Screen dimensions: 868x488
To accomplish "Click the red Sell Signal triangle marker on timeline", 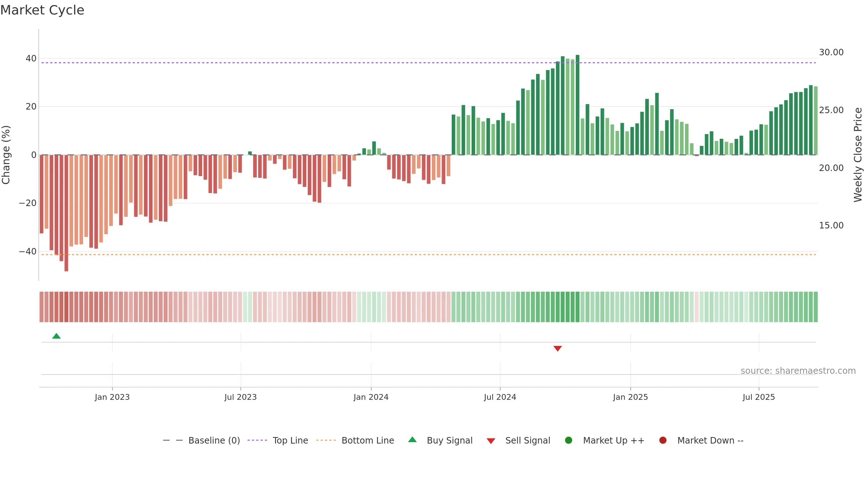I will click(x=558, y=348).
